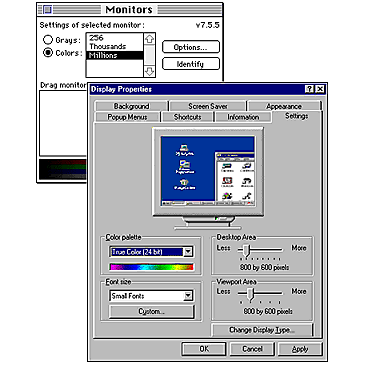Click the Apply button
Image resolution: width=365 pixels, height=365 pixels.
coord(300,349)
